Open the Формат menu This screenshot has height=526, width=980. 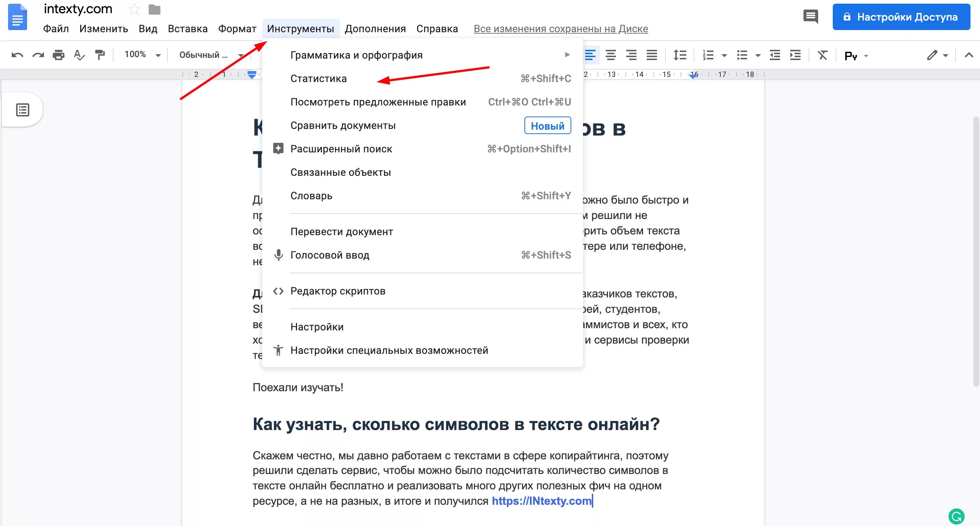coord(237,29)
